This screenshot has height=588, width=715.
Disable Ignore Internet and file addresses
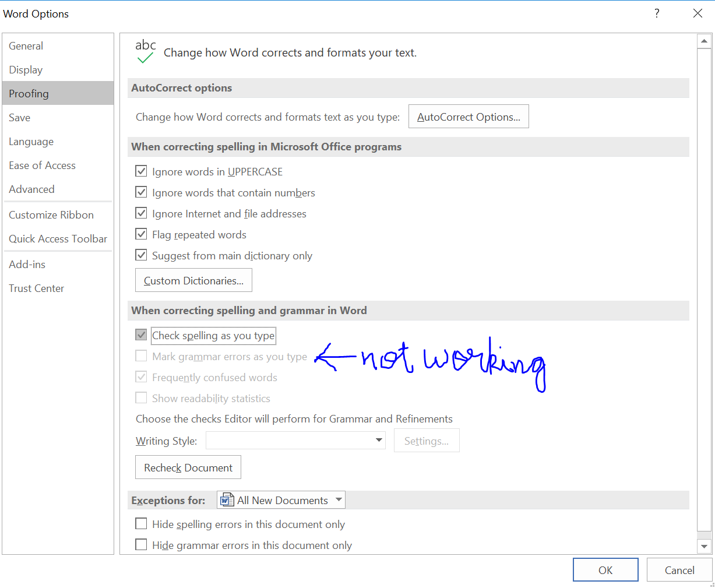(140, 213)
